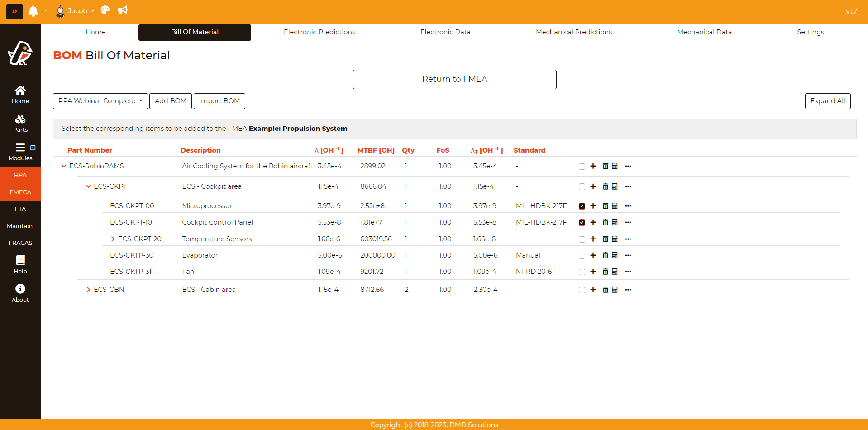Open the color theme palette icon

(105, 10)
